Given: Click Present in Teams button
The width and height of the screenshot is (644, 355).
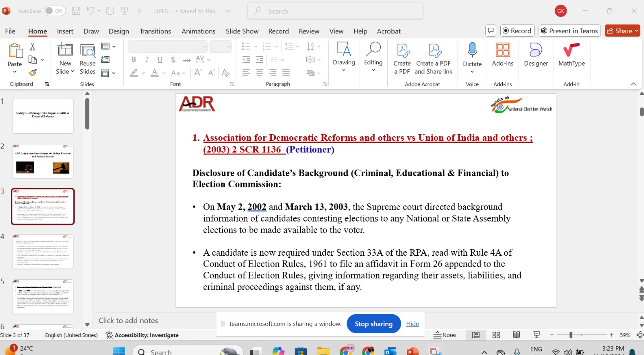Looking at the screenshot, I should point(570,31).
